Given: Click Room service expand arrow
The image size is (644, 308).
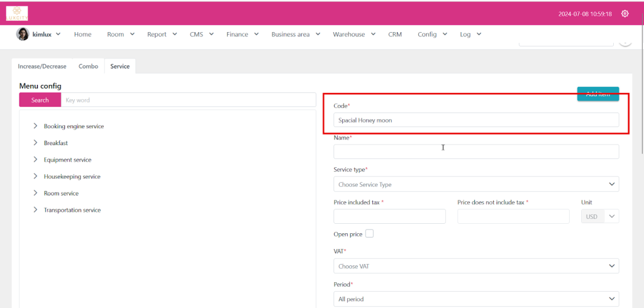Looking at the screenshot, I should (x=35, y=193).
